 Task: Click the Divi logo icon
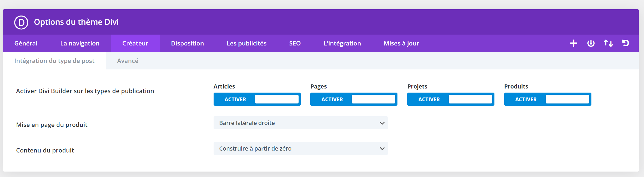click(21, 22)
